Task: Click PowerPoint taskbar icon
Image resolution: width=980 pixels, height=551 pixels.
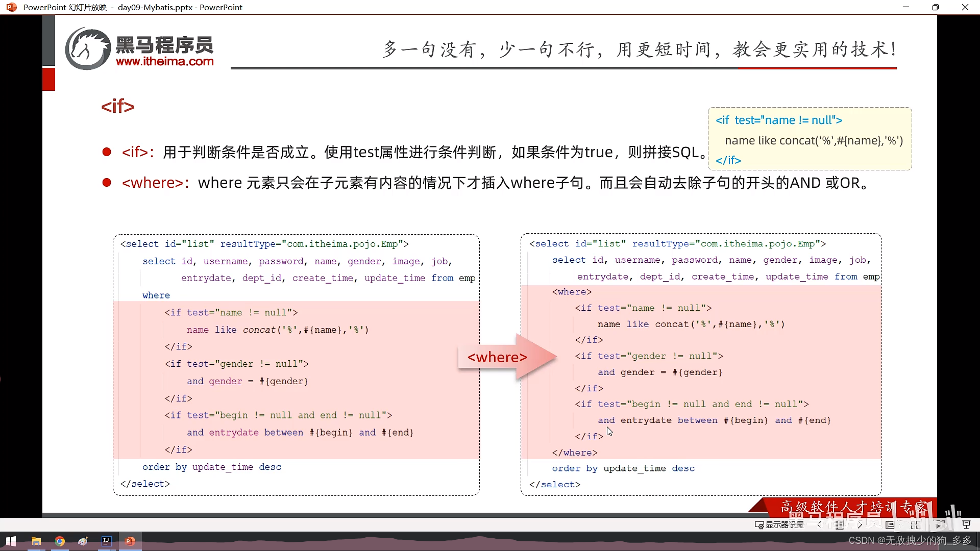Action: point(130,541)
